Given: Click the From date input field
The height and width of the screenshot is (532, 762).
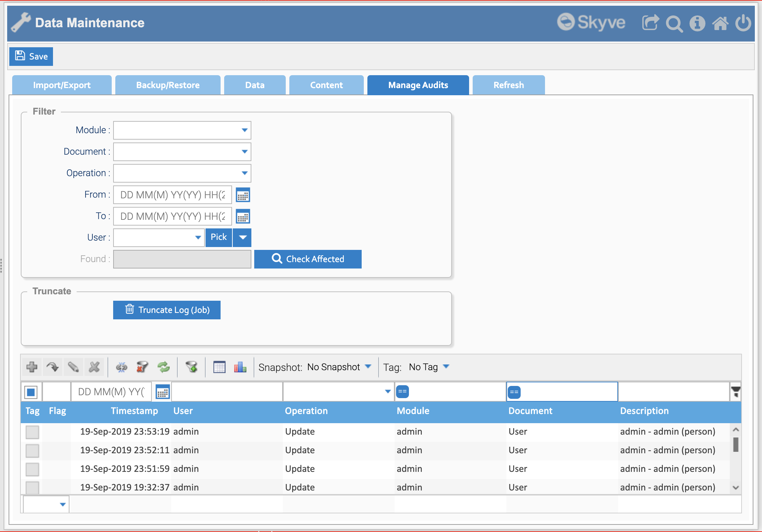Looking at the screenshot, I should (173, 195).
